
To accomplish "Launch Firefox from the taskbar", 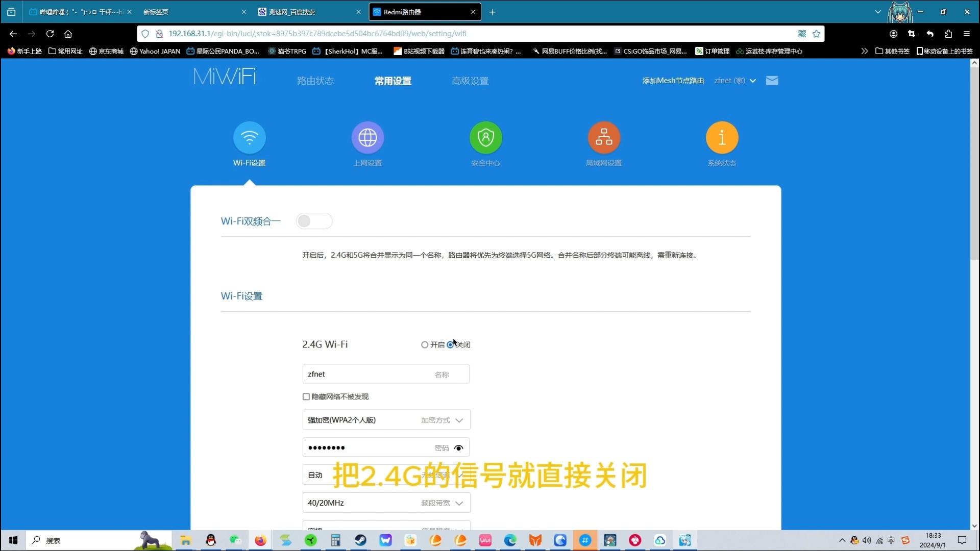I will [261, 540].
